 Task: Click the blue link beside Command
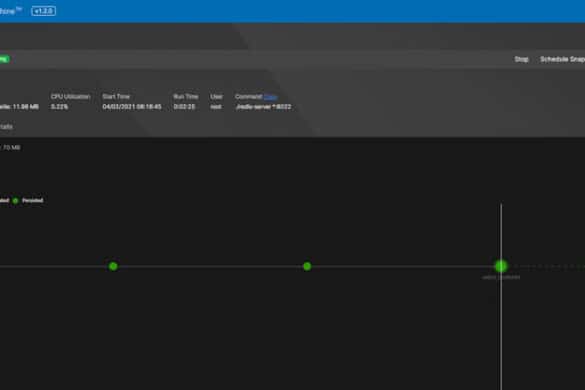pyautogui.click(x=270, y=97)
